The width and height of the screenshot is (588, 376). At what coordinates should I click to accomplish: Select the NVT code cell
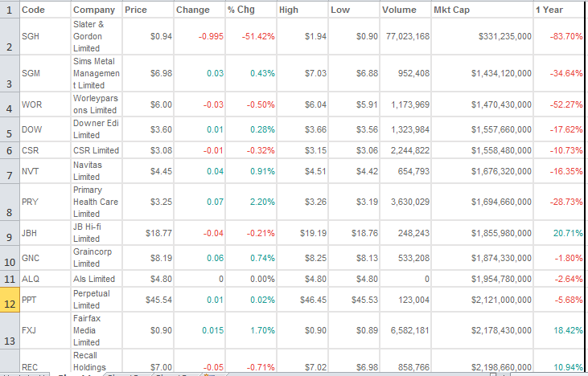(45, 171)
